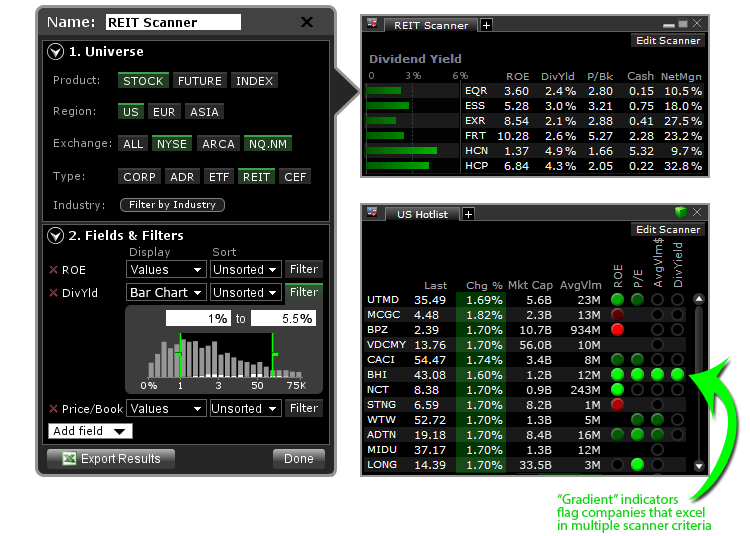The width and height of the screenshot is (750, 536).
Task: Open the ROE Display dropdown set to Values
Action: coord(166,270)
